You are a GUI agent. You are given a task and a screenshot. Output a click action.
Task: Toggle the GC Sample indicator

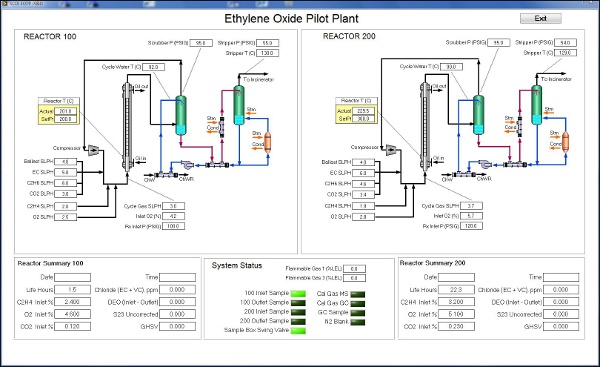pos(357,313)
